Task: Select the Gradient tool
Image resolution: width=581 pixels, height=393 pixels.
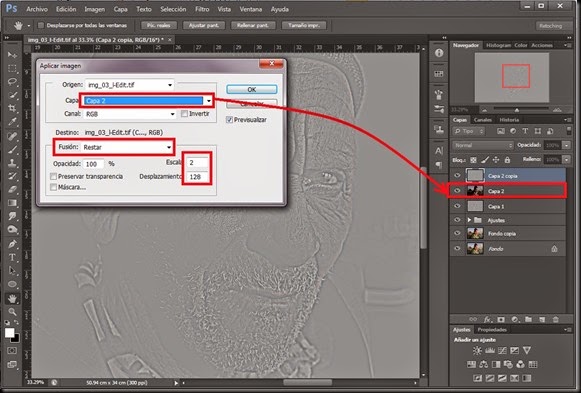Action: [12, 203]
